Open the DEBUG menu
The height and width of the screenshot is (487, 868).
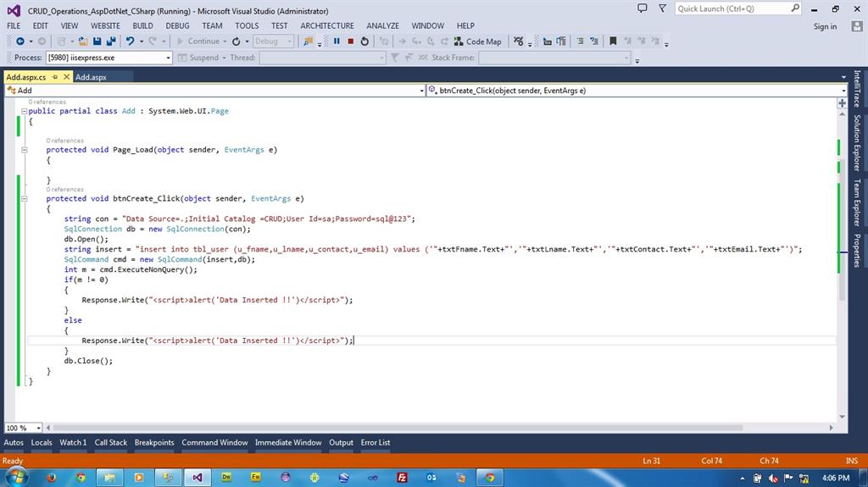point(177,25)
